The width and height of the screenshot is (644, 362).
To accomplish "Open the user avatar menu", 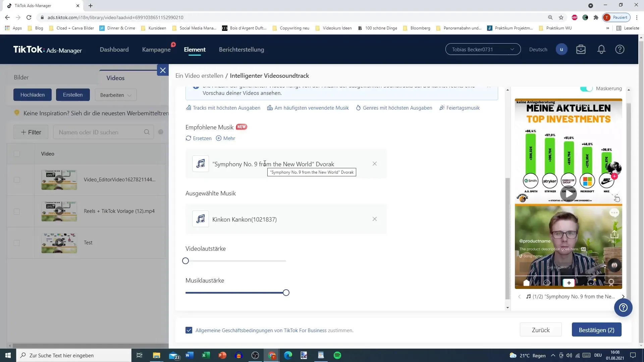I will tap(561, 50).
